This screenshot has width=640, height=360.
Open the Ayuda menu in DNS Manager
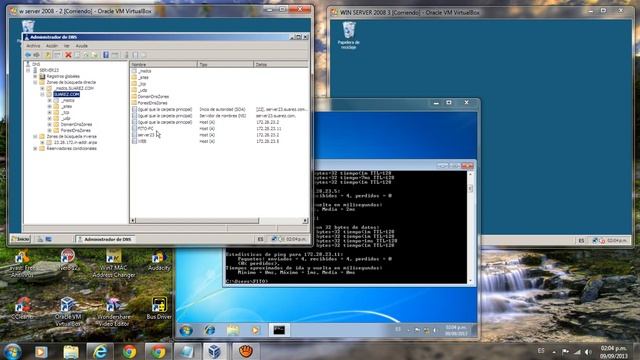82,46
